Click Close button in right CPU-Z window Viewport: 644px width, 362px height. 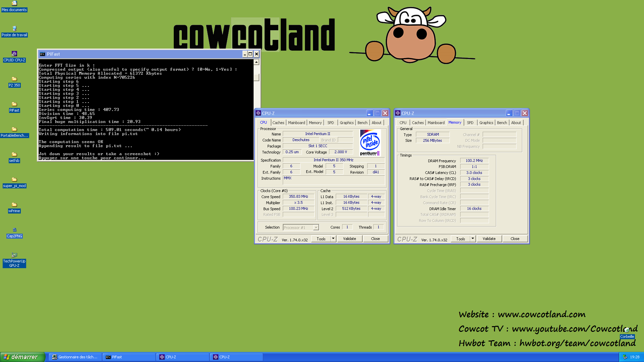(515, 239)
